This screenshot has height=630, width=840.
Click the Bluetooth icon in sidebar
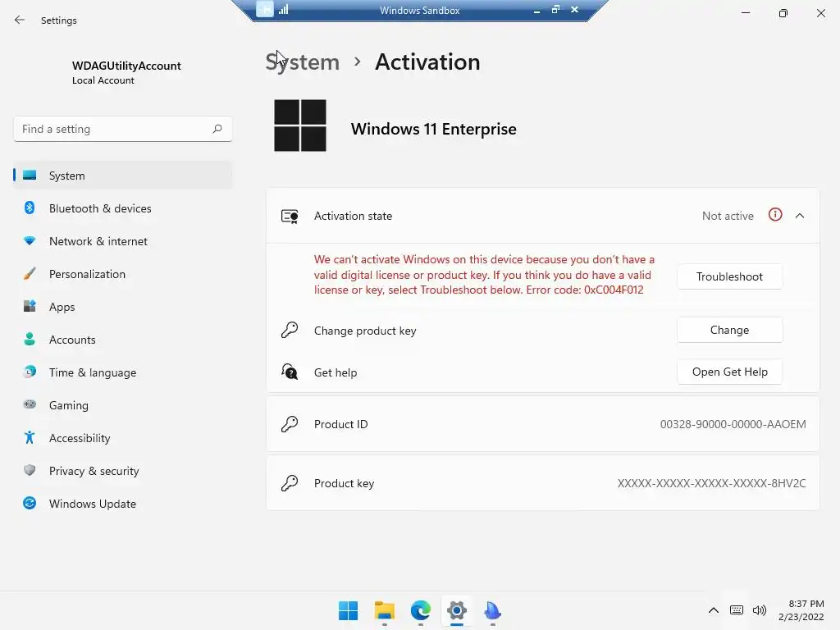(30, 208)
